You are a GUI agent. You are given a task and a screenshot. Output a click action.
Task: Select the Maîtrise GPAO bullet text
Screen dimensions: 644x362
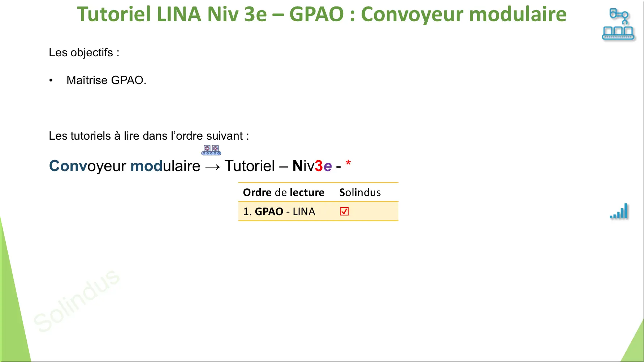click(107, 80)
